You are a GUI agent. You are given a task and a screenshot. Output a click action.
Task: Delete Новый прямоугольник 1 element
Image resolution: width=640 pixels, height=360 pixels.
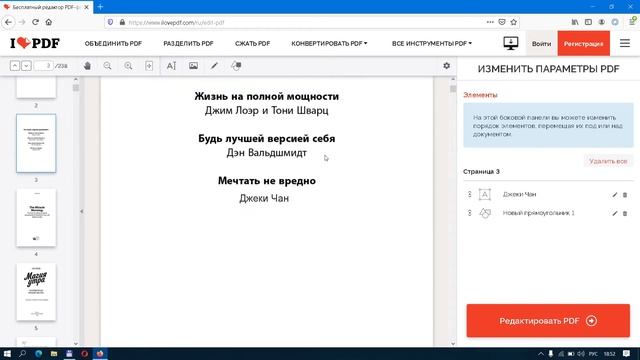[x=625, y=213]
